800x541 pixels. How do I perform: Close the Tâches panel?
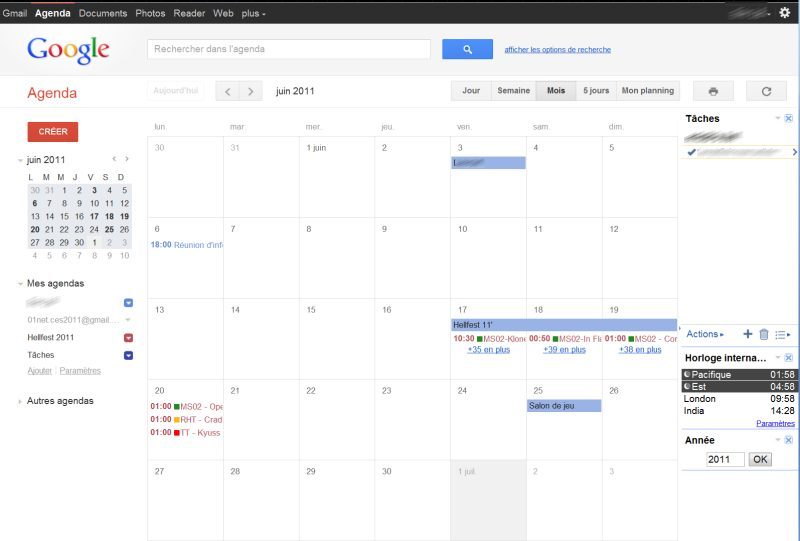click(788, 118)
